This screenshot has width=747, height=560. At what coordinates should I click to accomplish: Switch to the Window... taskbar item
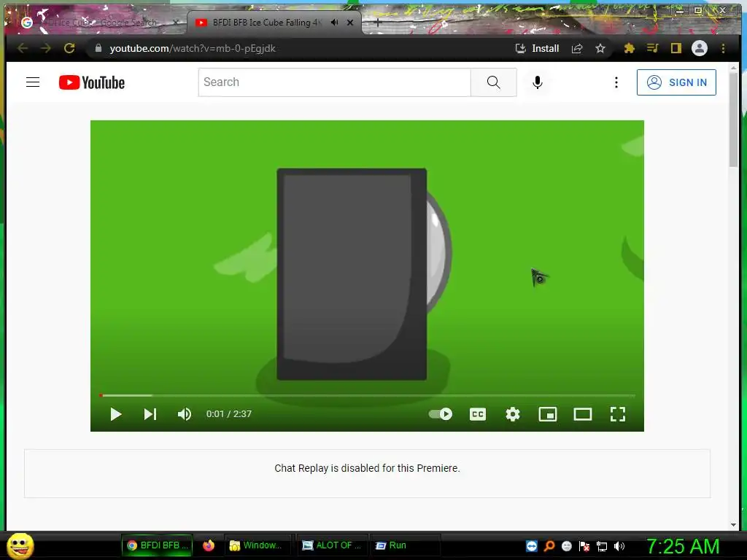[x=257, y=545]
